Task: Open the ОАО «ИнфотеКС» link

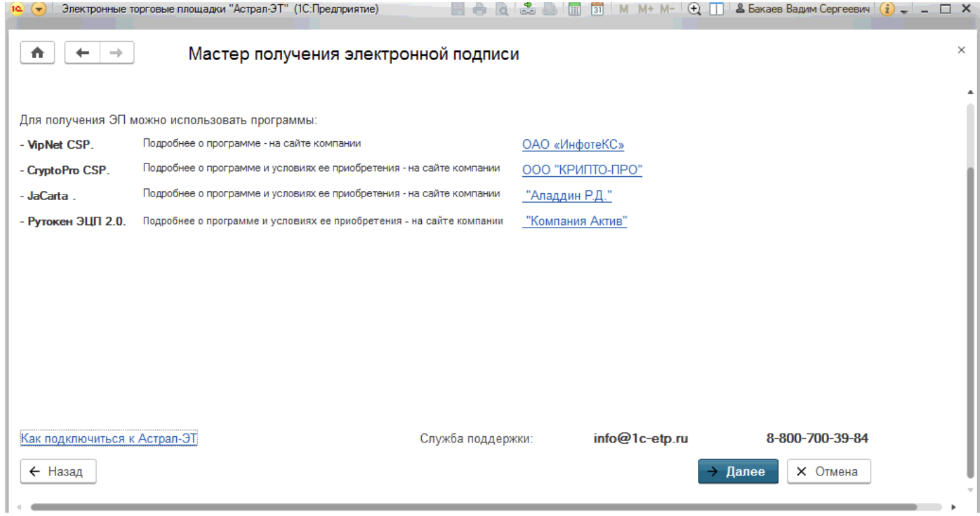Action: tap(573, 145)
